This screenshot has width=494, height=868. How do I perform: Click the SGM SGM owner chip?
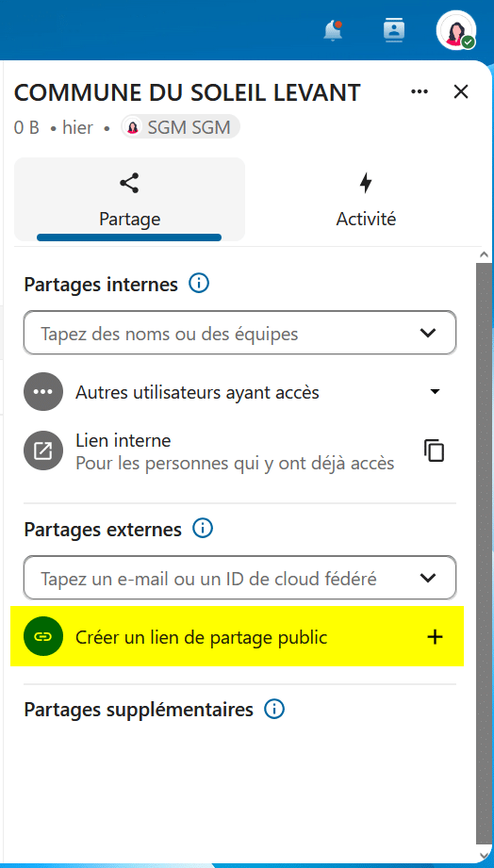point(181,127)
